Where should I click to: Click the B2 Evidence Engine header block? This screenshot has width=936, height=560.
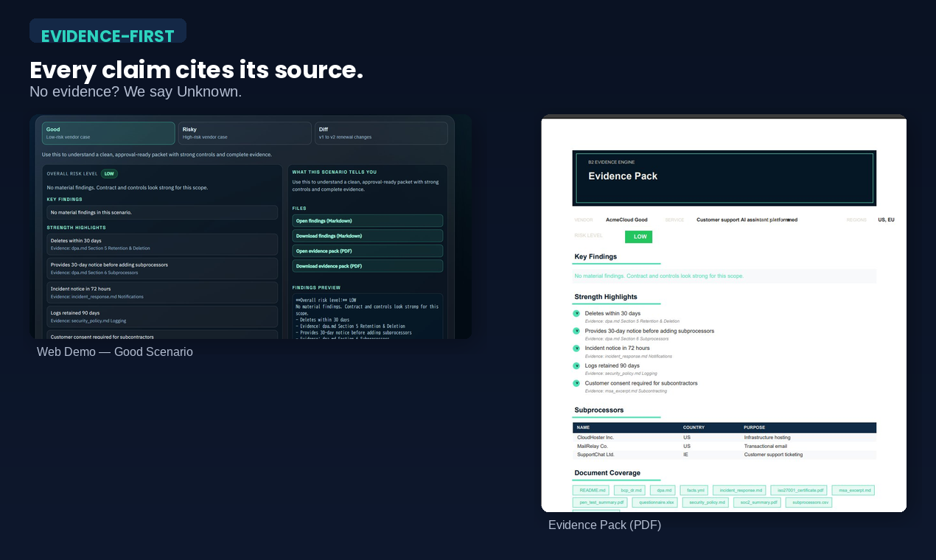click(x=723, y=178)
